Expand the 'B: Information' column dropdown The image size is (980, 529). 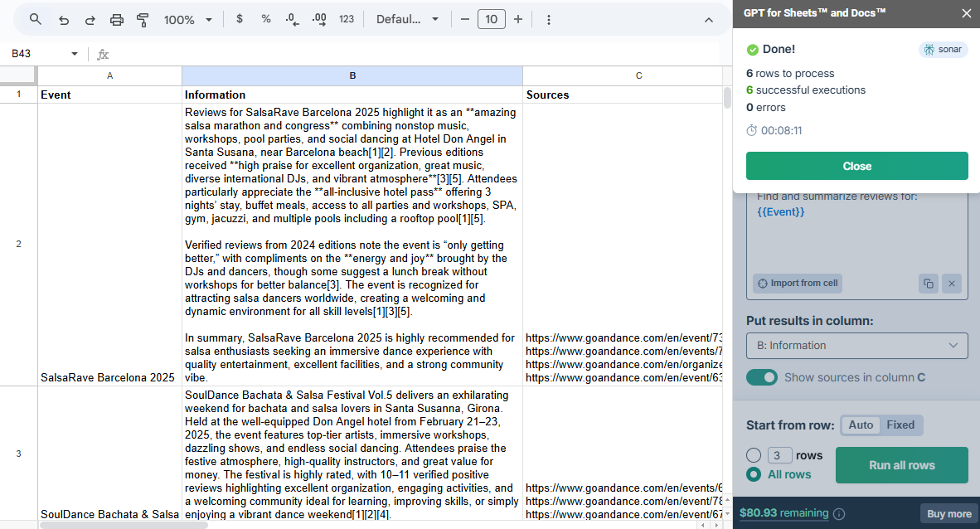tap(856, 346)
